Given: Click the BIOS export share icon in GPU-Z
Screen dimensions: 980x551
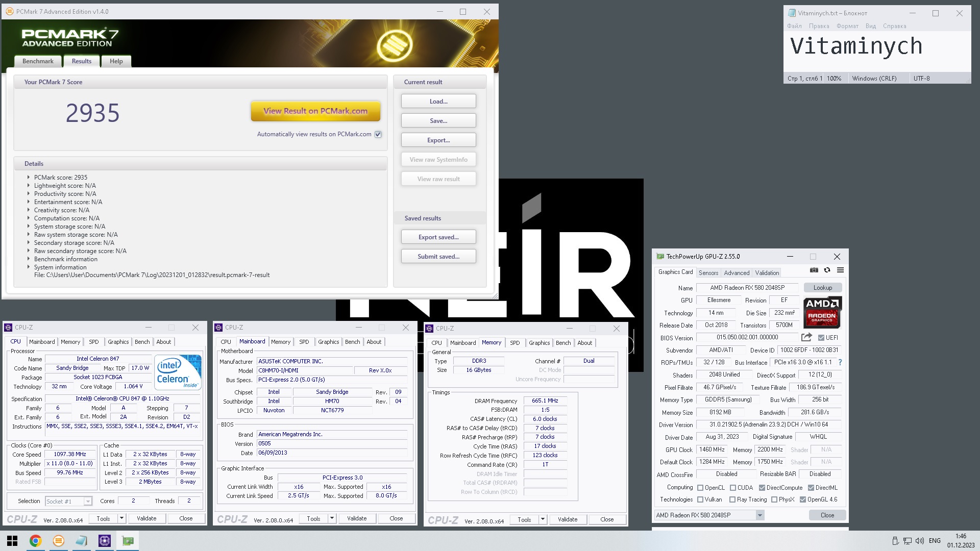Looking at the screenshot, I should (806, 337).
